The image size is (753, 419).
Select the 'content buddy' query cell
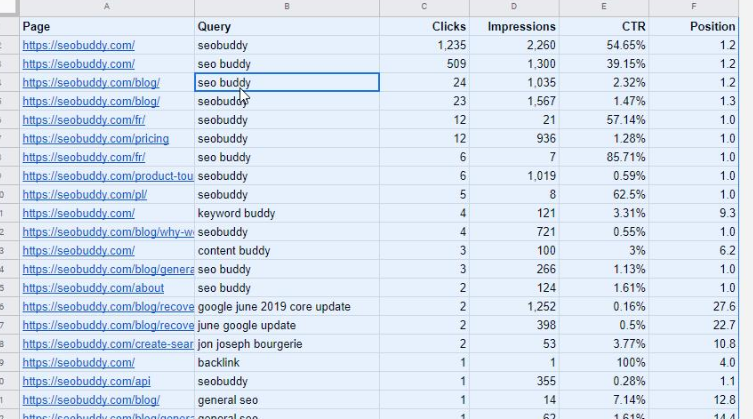(287, 251)
